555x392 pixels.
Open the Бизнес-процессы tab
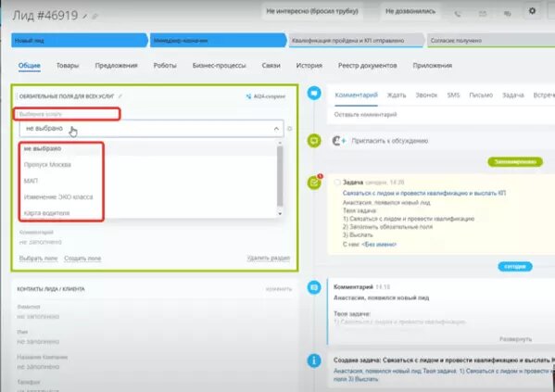[x=219, y=66]
